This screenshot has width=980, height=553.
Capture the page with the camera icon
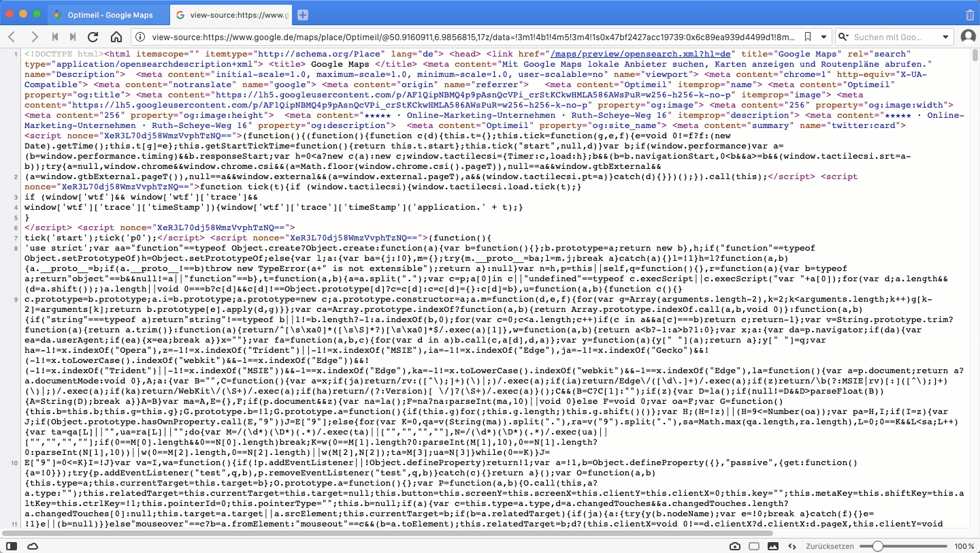point(735,546)
